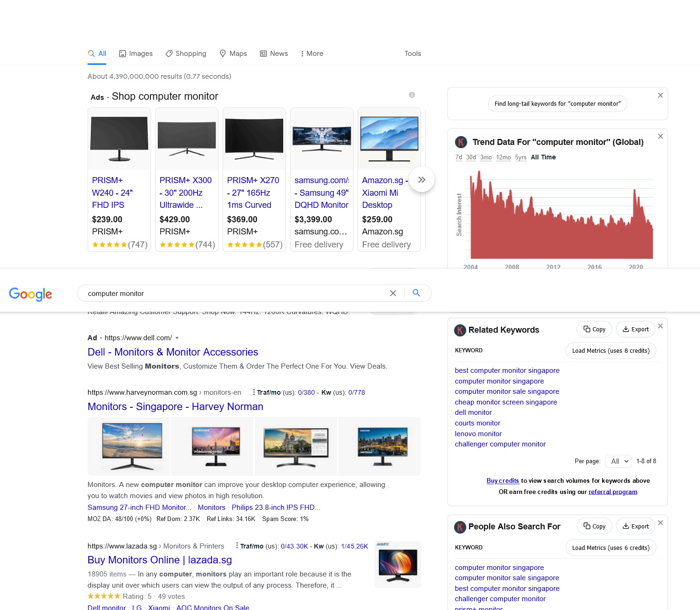
Task: Open the Images search tab
Action: 136,54
